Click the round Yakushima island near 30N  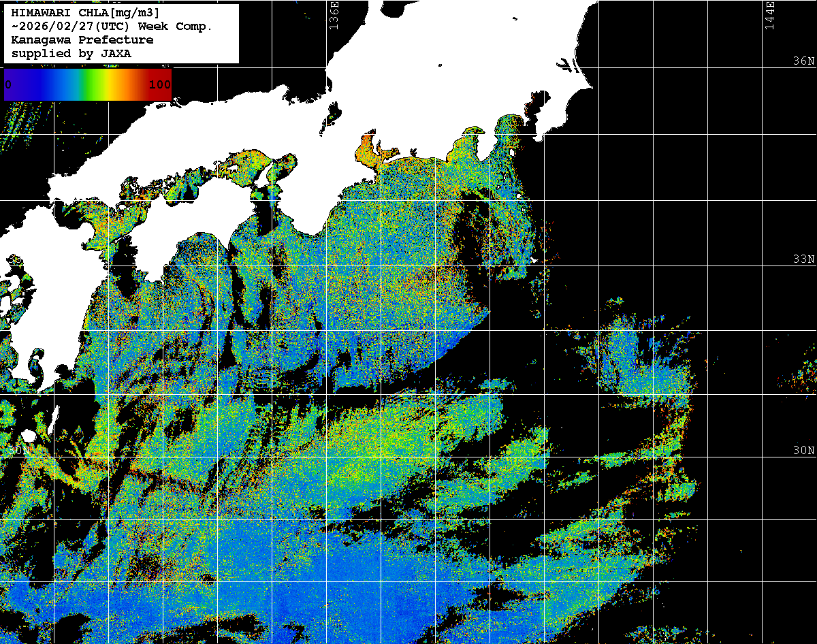28,436
